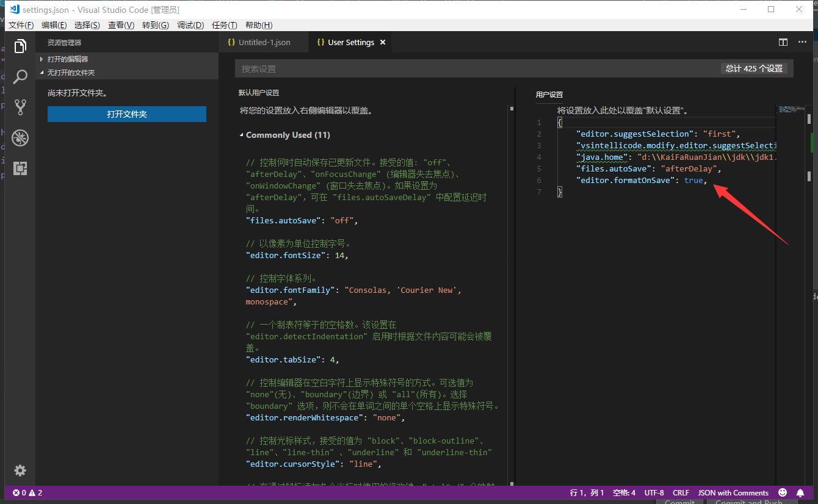The image size is (818, 504).
Task: Open the 编辑(E) menu
Action: click(54, 25)
